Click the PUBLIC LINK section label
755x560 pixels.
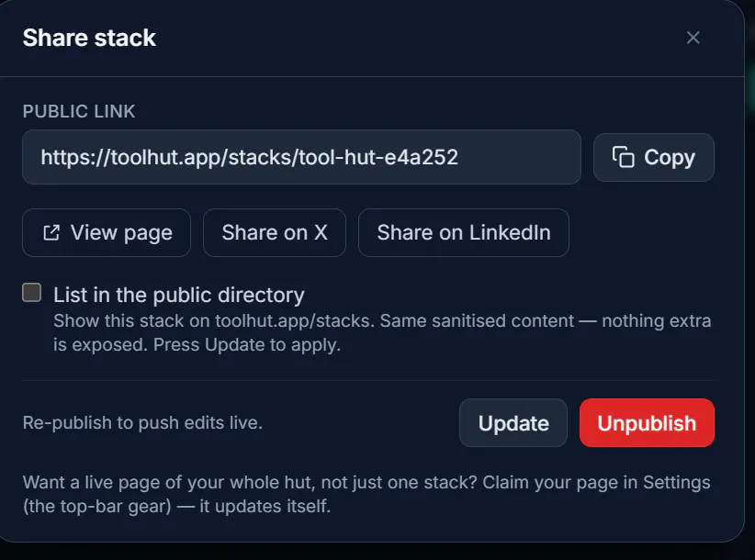79,112
